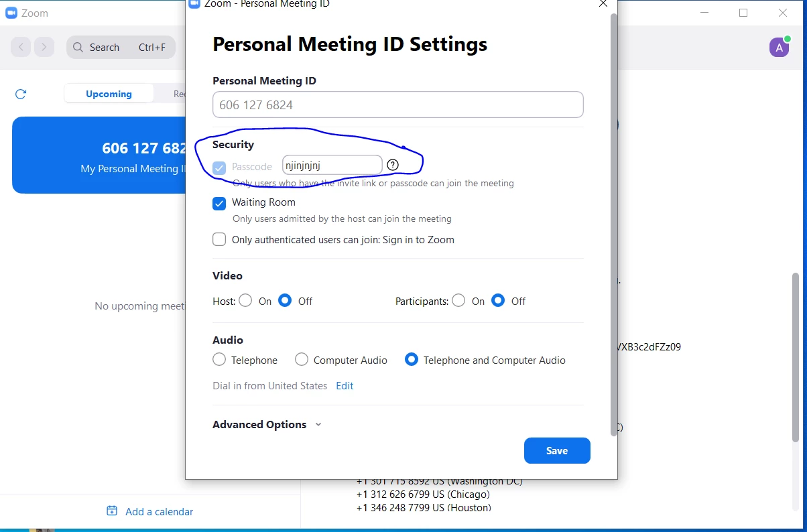This screenshot has width=807, height=532.
Task: Click the dialog vertical scrollbar
Action: pos(613,224)
